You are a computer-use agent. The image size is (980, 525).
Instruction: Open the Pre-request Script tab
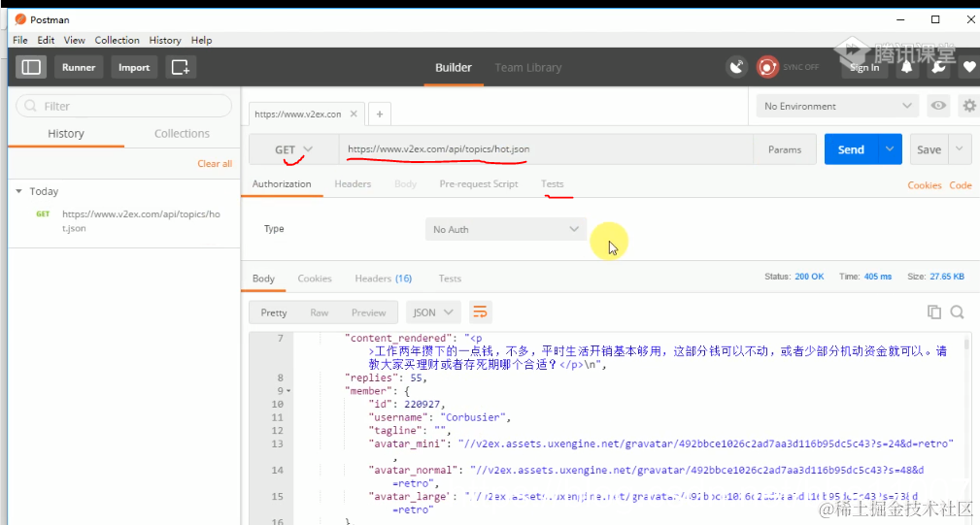tap(479, 184)
